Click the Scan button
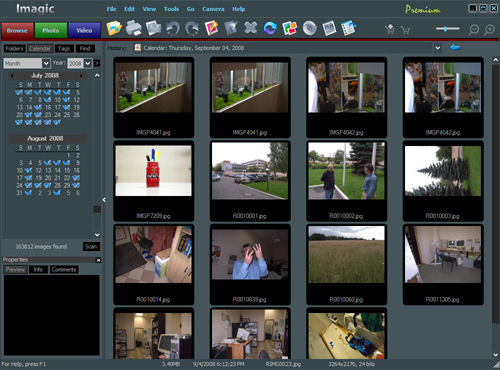 tap(91, 247)
